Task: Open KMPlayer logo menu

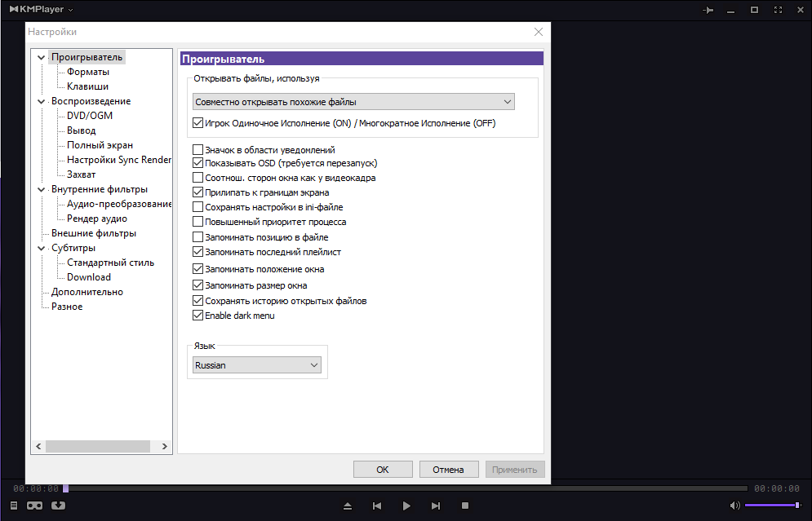Action: (42, 9)
